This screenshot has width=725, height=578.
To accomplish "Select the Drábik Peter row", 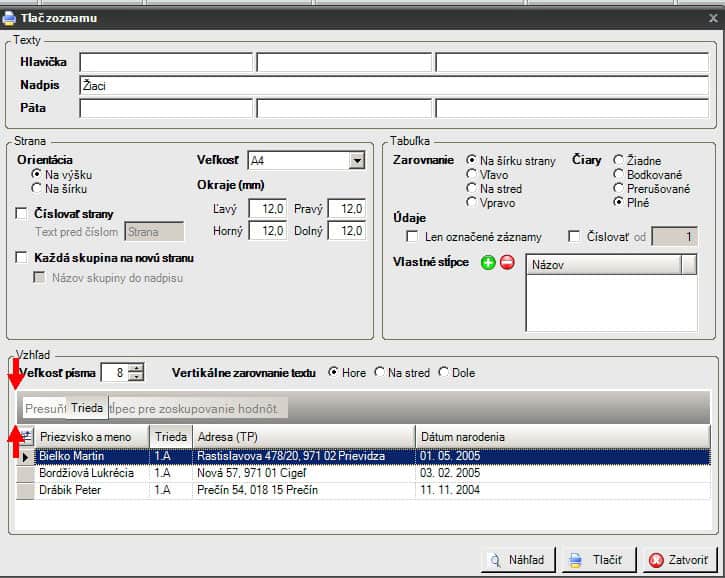I will coord(363,490).
